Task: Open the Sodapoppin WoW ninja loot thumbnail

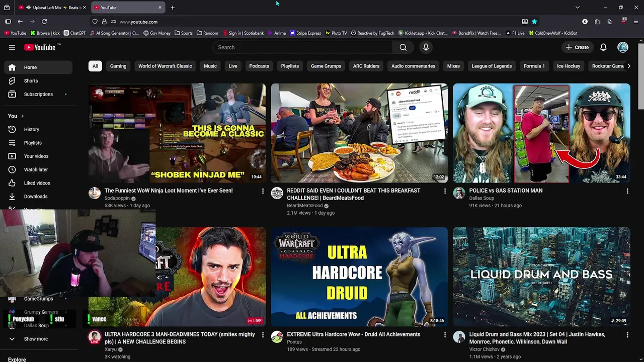Action: point(177,133)
